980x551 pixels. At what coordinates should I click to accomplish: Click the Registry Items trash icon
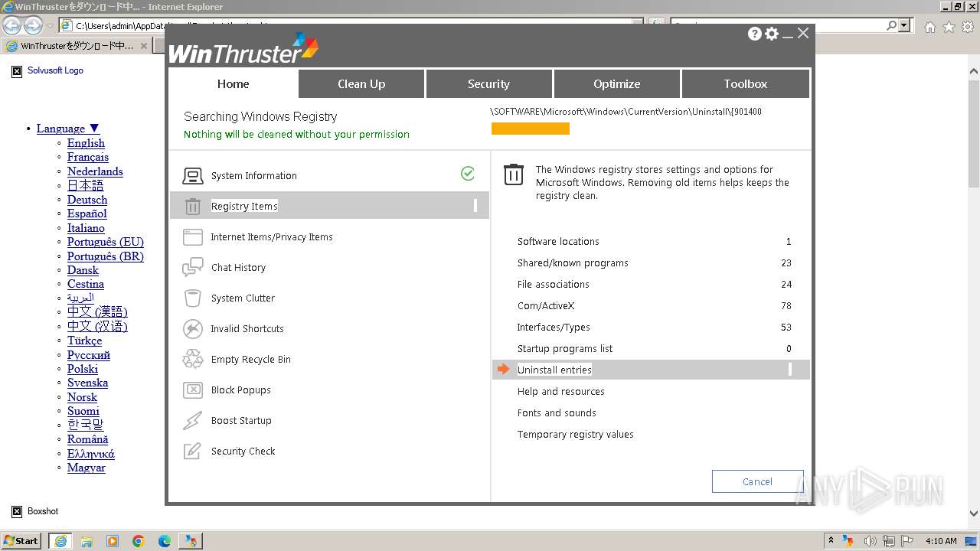tap(193, 207)
